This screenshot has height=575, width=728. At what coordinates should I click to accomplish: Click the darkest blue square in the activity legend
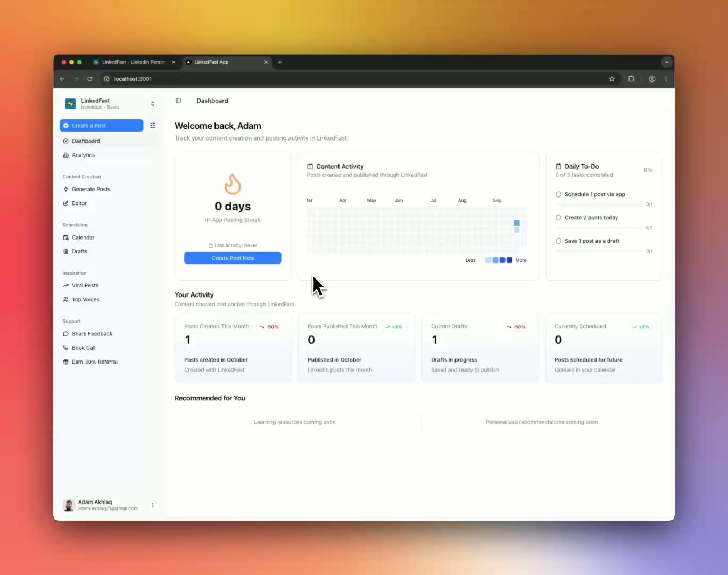pyautogui.click(x=509, y=260)
